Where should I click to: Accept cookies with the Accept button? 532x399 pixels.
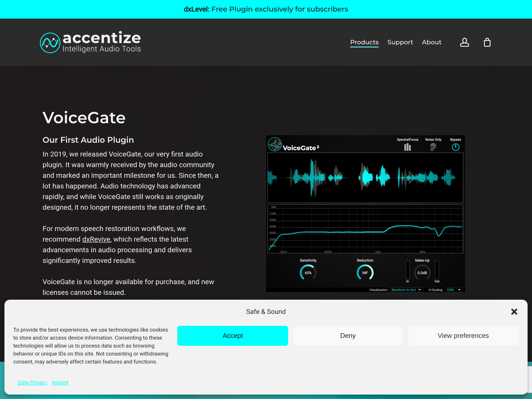click(233, 336)
